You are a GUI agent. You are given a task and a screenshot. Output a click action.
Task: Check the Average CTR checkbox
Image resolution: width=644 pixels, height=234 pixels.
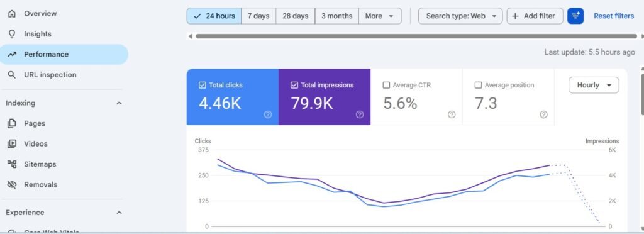pyautogui.click(x=386, y=85)
